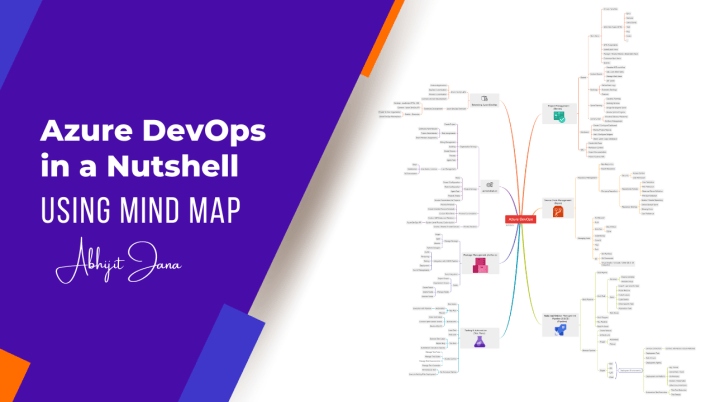Click the Package Management (Artifacts) label
This screenshot has width=715, height=402.
pyautogui.click(x=480, y=255)
